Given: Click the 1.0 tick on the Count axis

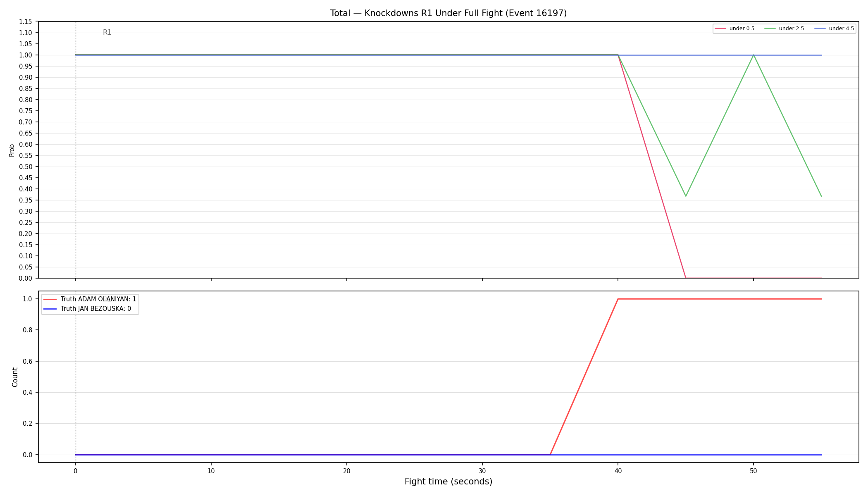Looking at the screenshot, I should tap(28, 299).
